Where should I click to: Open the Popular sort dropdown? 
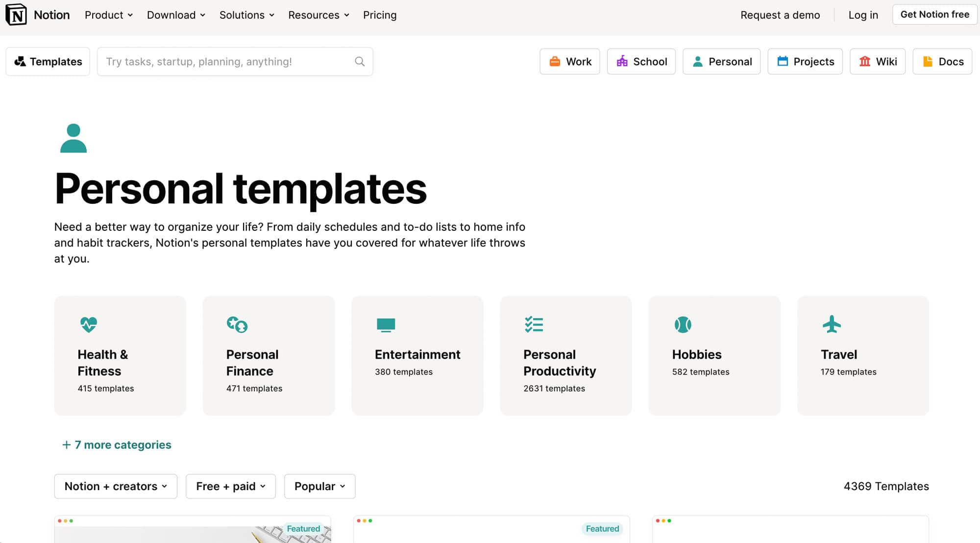click(319, 486)
